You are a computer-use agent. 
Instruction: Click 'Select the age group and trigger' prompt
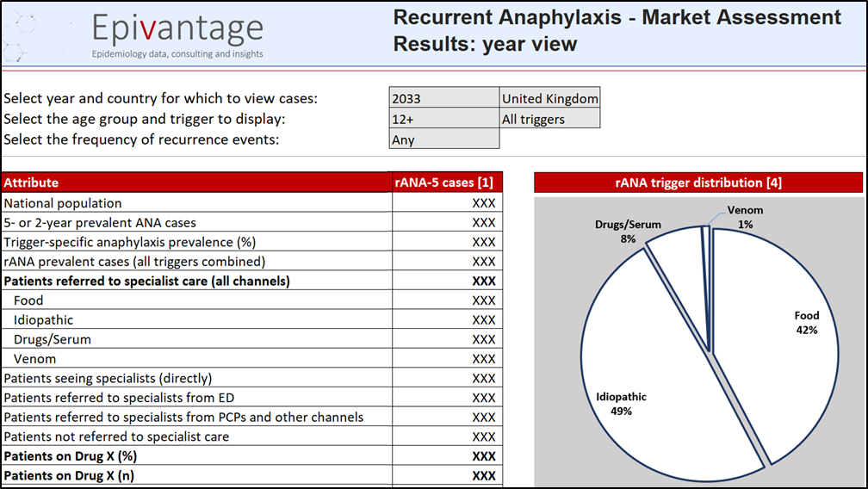point(145,119)
